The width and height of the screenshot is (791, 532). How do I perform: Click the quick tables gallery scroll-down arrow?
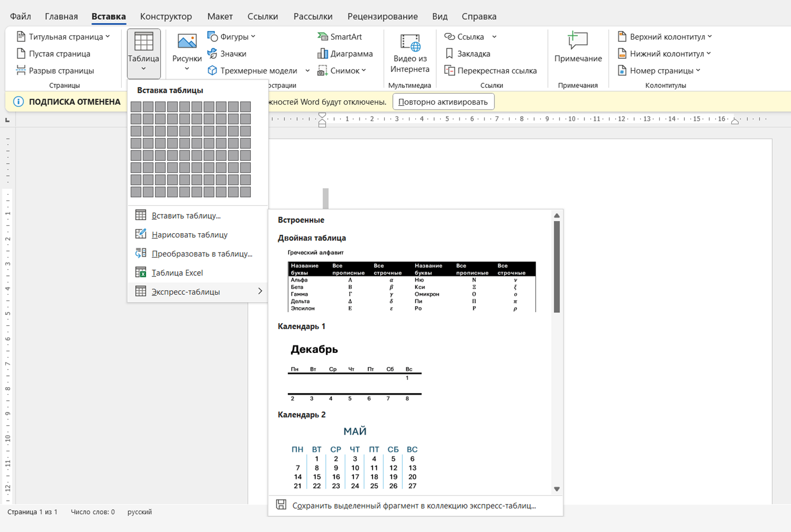tap(557, 489)
